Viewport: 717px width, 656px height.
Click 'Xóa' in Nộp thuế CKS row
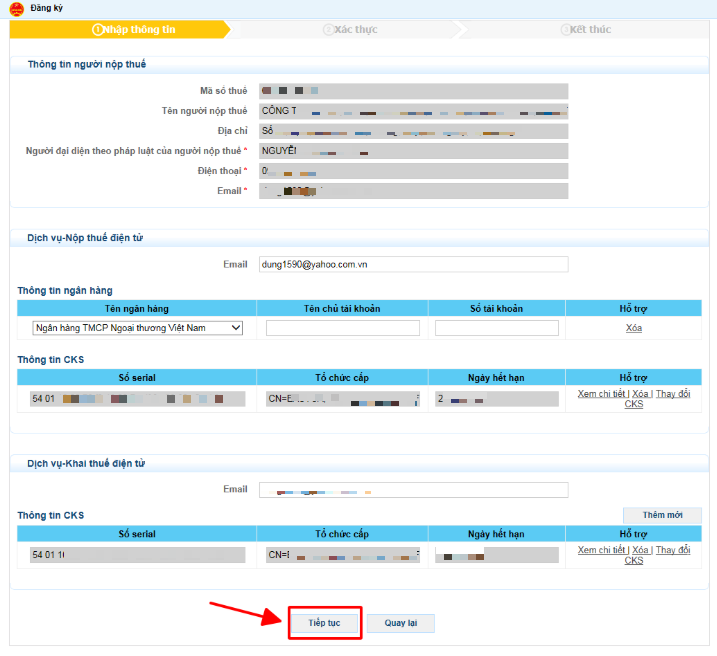pos(640,394)
